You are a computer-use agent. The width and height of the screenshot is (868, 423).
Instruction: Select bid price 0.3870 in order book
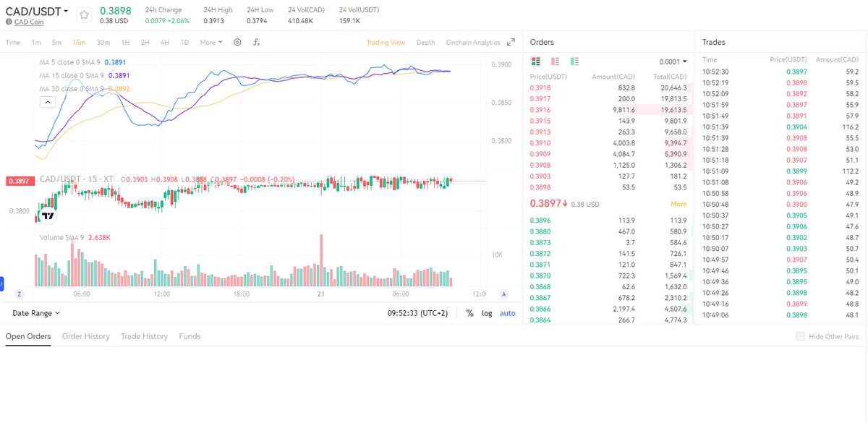tap(540, 276)
